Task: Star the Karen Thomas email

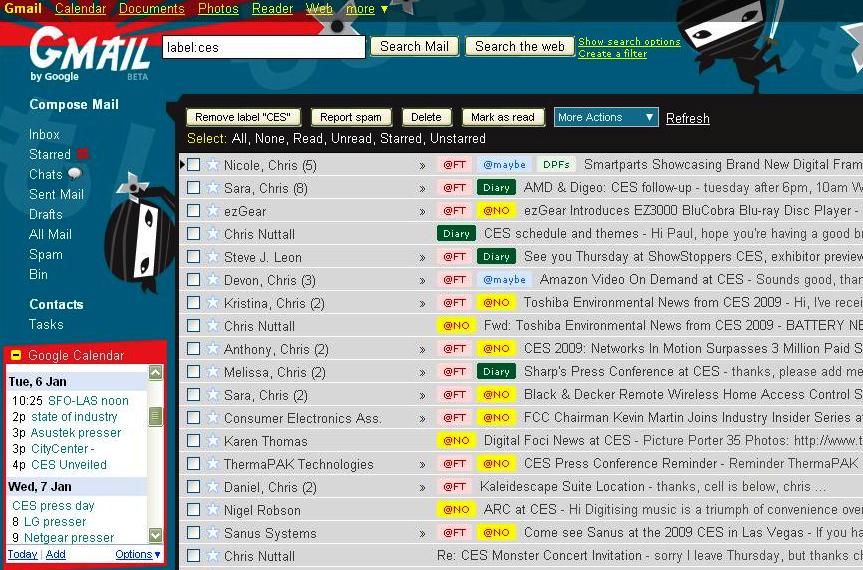Action: [x=212, y=441]
